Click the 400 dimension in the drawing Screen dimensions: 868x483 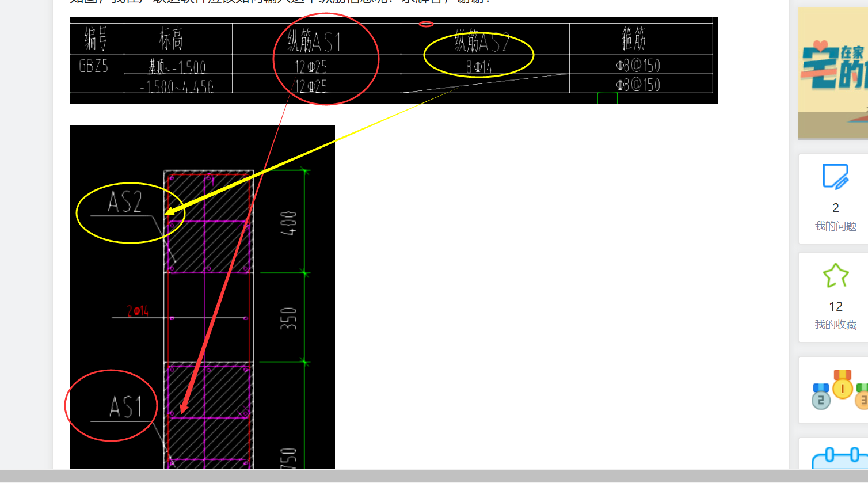click(289, 223)
